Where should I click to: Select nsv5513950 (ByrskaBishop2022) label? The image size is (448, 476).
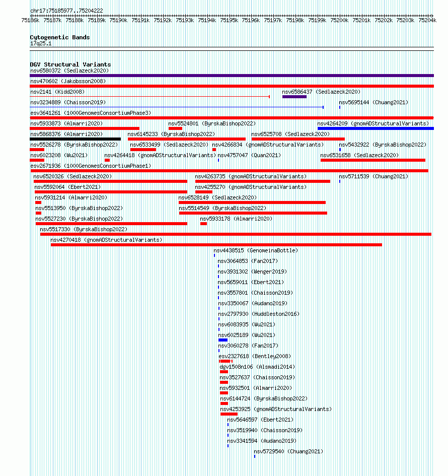(79, 209)
